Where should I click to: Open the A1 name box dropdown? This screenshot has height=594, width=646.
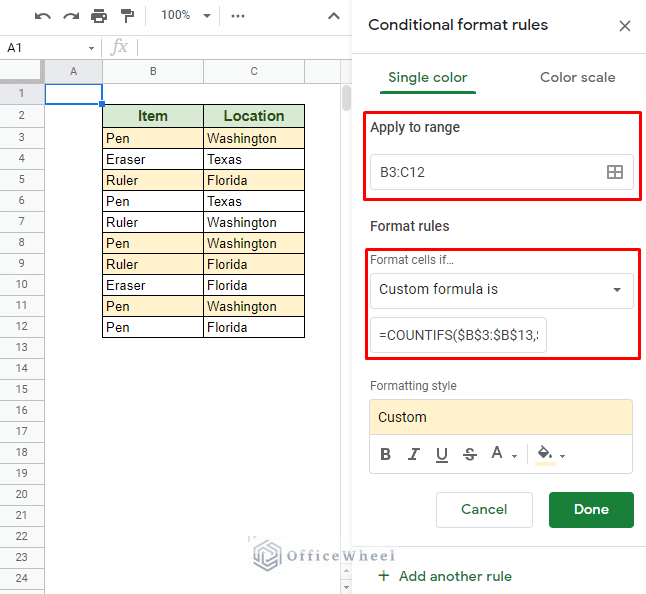click(x=91, y=48)
